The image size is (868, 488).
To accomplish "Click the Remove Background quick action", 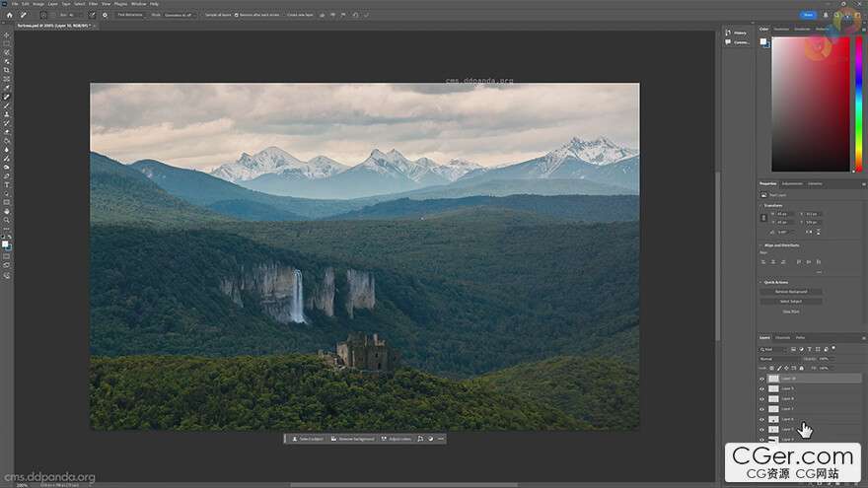I will pos(790,292).
